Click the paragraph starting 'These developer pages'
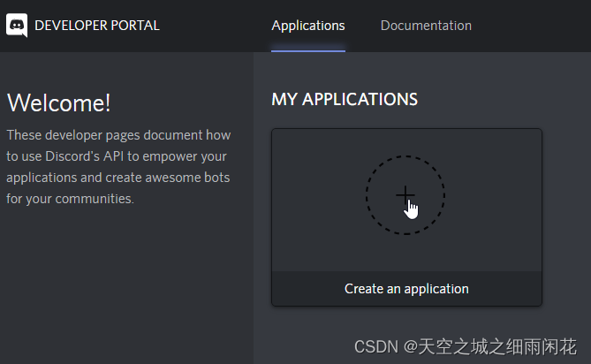The width and height of the screenshot is (591, 364). pos(118,167)
